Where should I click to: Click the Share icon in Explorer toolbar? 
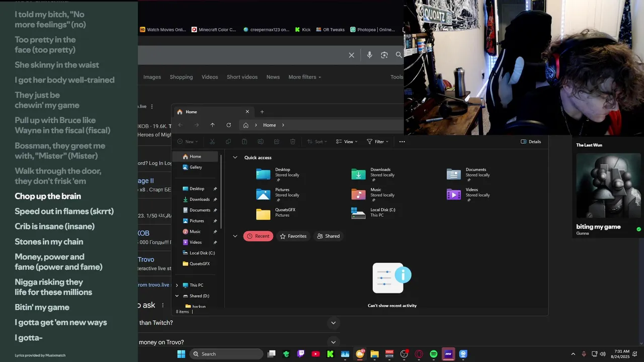click(277, 142)
